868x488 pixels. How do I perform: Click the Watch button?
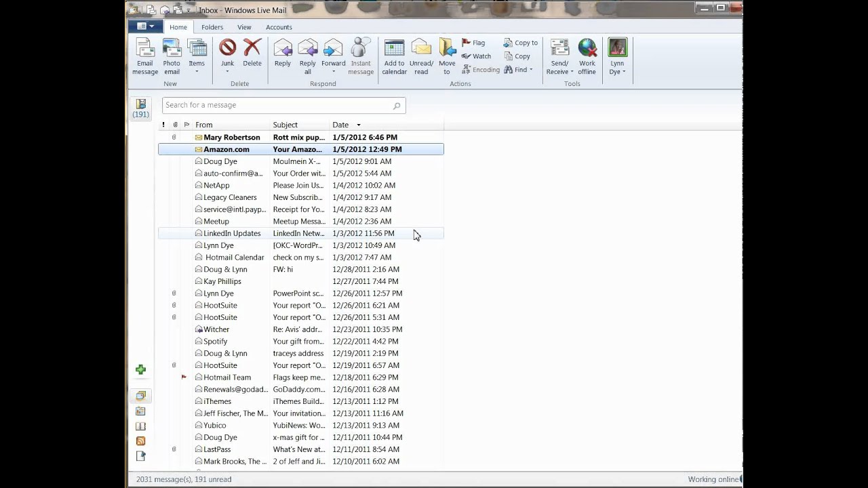pyautogui.click(x=476, y=56)
